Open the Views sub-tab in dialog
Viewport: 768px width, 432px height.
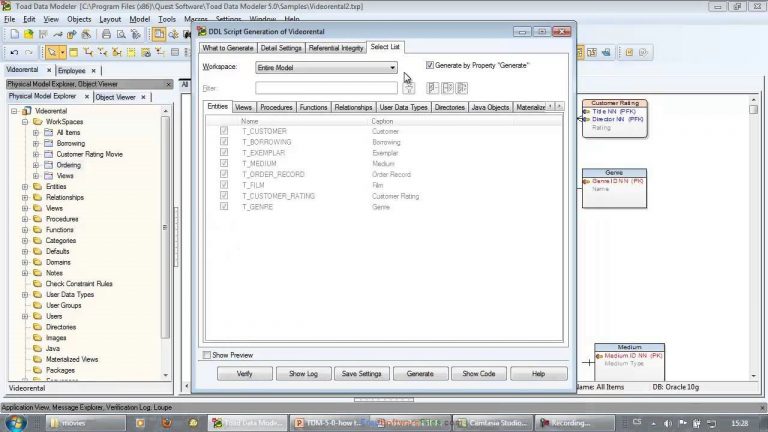pos(243,107)
